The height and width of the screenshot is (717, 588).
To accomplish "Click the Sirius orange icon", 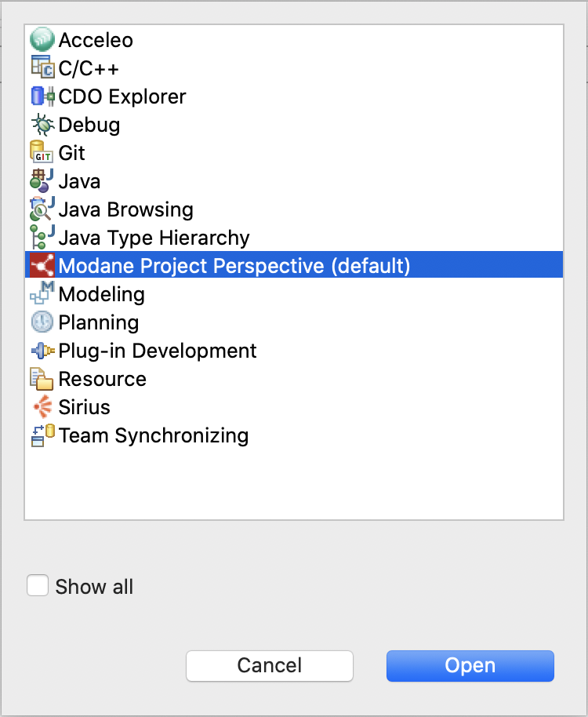I will [x=42, y=407].
